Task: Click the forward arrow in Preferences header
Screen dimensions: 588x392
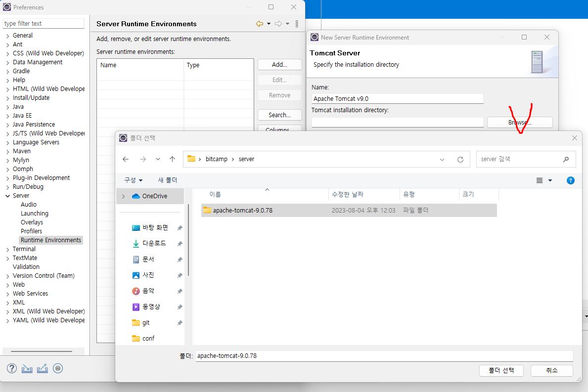Action: coord(278,24)
